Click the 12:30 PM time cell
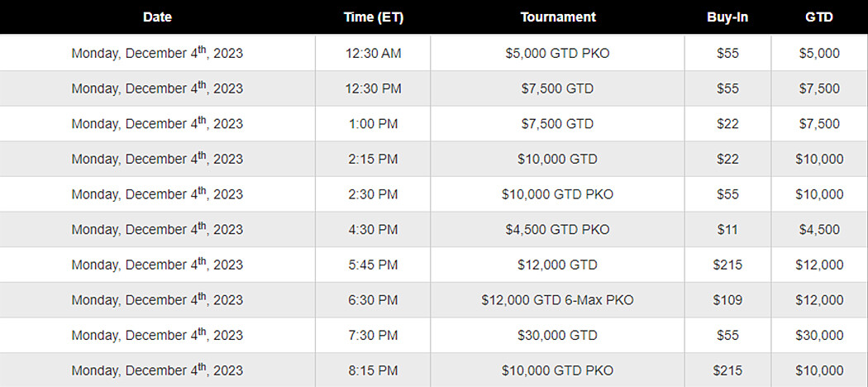The image size is (868, 387). point(373,88)
